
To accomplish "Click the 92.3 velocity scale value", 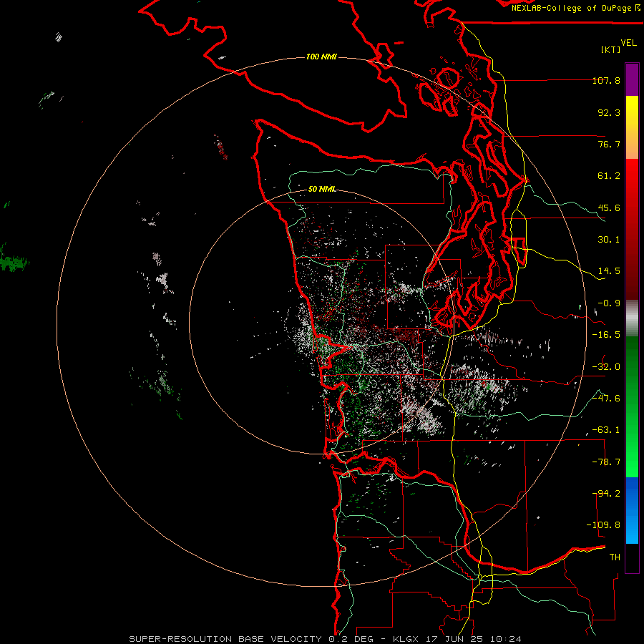I will tap(609, 112).
